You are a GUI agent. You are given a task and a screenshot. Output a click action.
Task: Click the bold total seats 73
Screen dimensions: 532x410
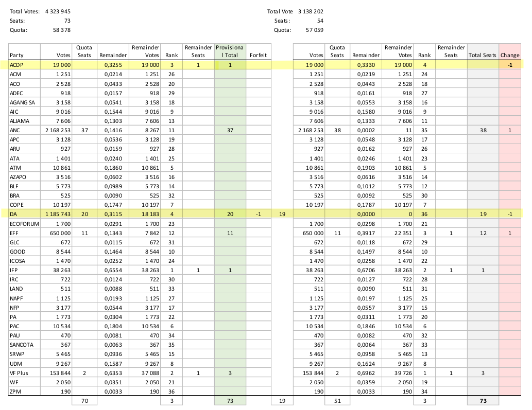pyautogui.click(x=483, y=401)
